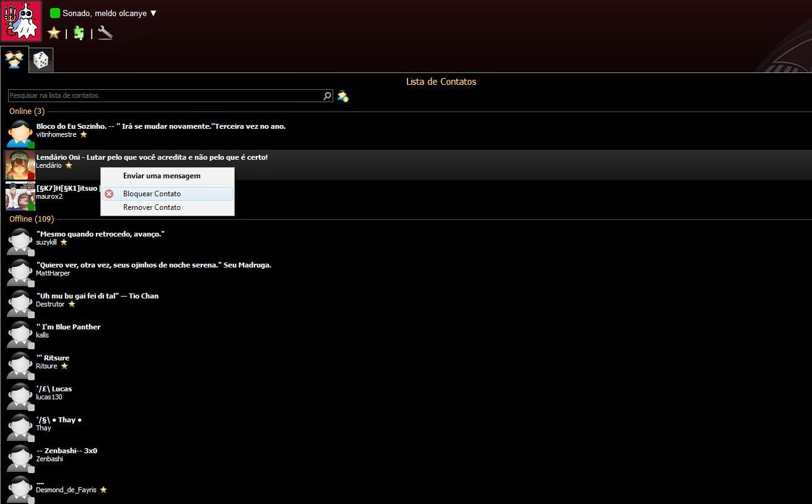Collapse the Online (3) group
This screenshot has height=504, width=812.
pyautogui.click(x=27, y=111)
